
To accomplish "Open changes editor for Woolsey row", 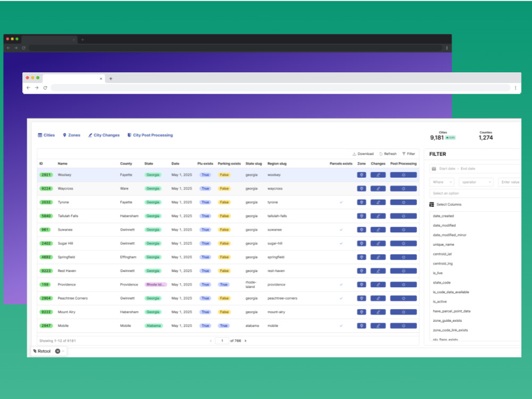I will pyautogui.click(x=378, y=175).
